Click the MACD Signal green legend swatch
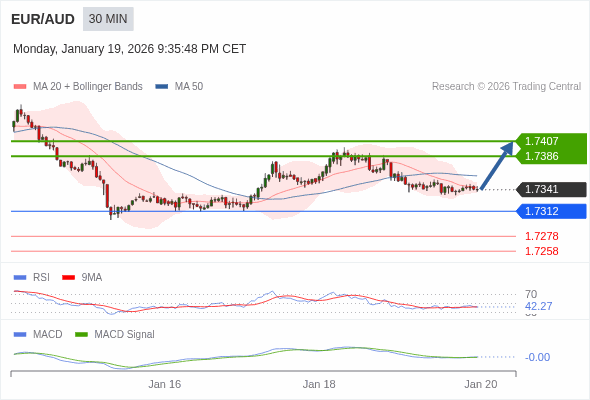Screen dimensions: 590x400 pos(81,335)
